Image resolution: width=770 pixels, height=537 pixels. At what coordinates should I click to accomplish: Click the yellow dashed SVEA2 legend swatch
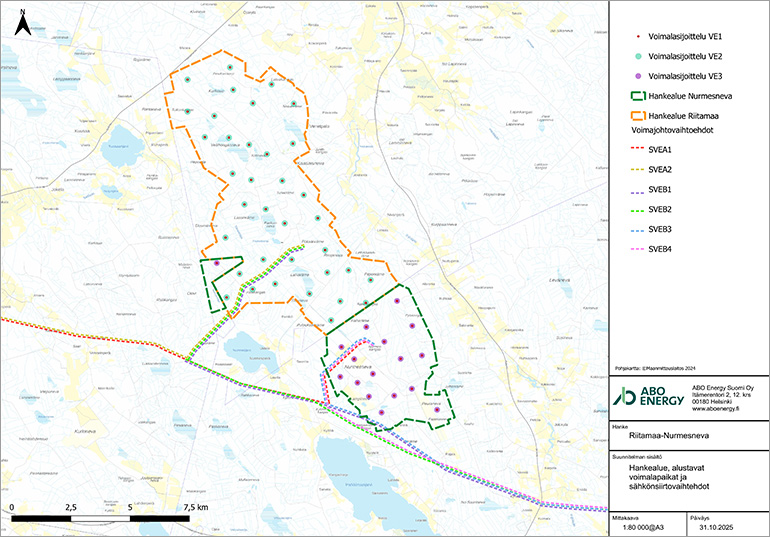point(629,169)
